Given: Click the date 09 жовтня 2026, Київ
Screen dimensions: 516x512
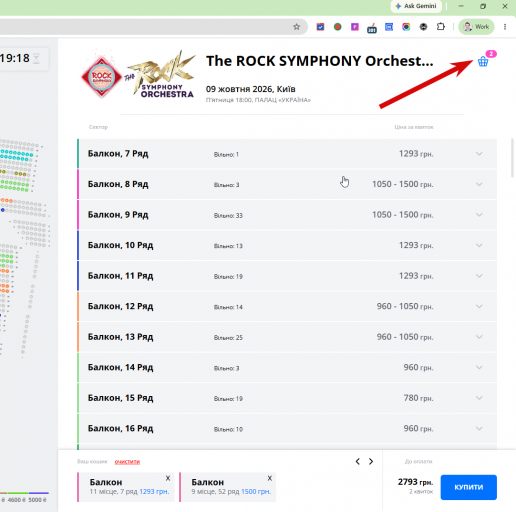Looking at the screenshot, I should pyautogui.click(x=251, y=89).
